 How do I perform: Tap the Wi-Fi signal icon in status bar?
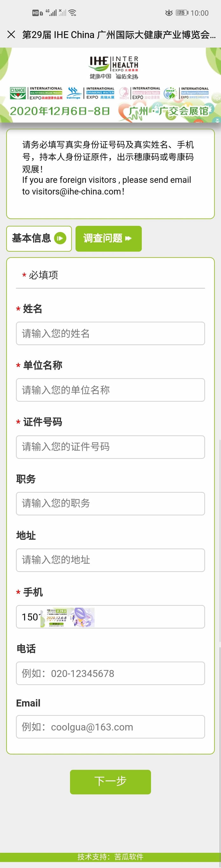pos(72,13)
